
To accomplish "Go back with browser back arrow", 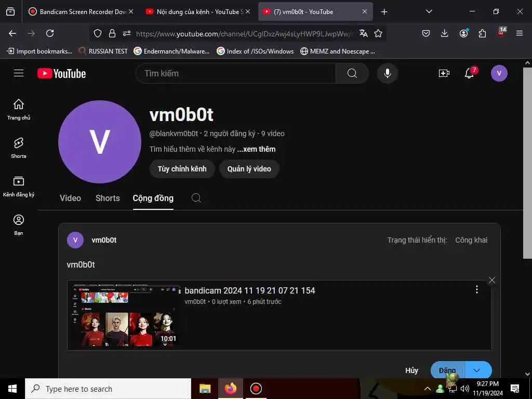I will click(x=12, y=33).
